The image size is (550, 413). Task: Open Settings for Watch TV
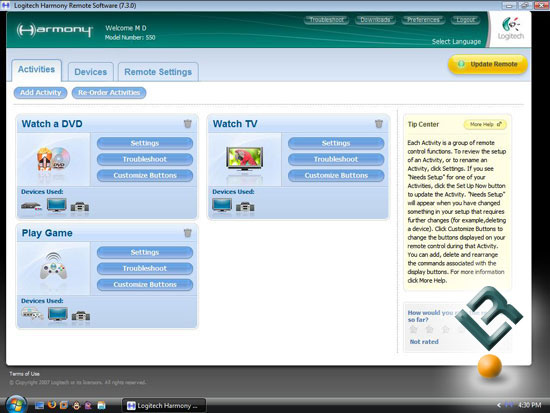336,143
